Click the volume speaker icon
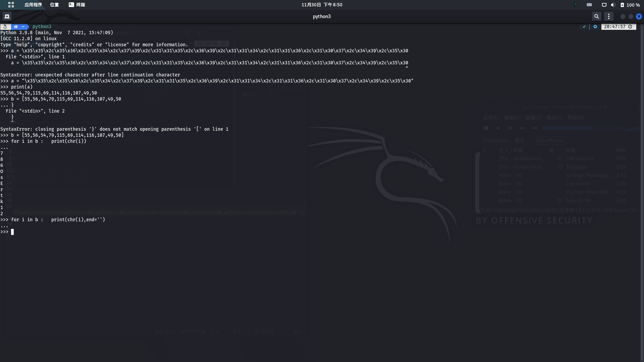 tap(613, 5)
